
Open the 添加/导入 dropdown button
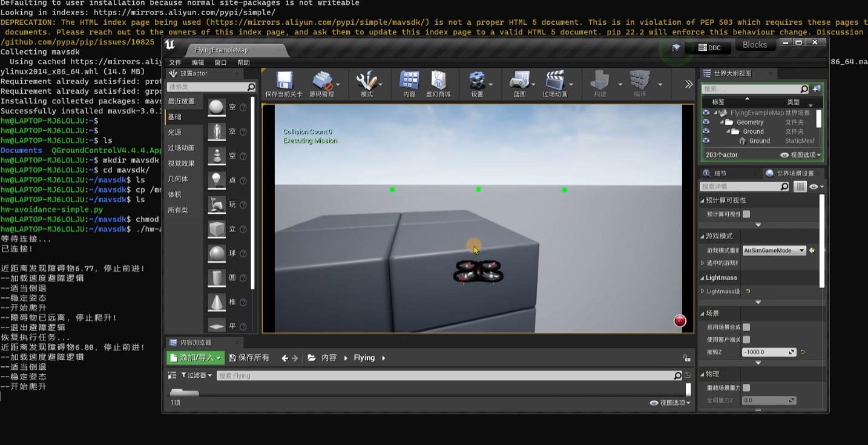click(x=196, y=358)
